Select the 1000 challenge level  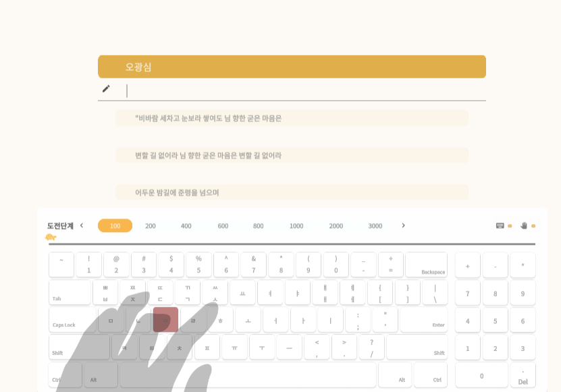click(296, 227)
